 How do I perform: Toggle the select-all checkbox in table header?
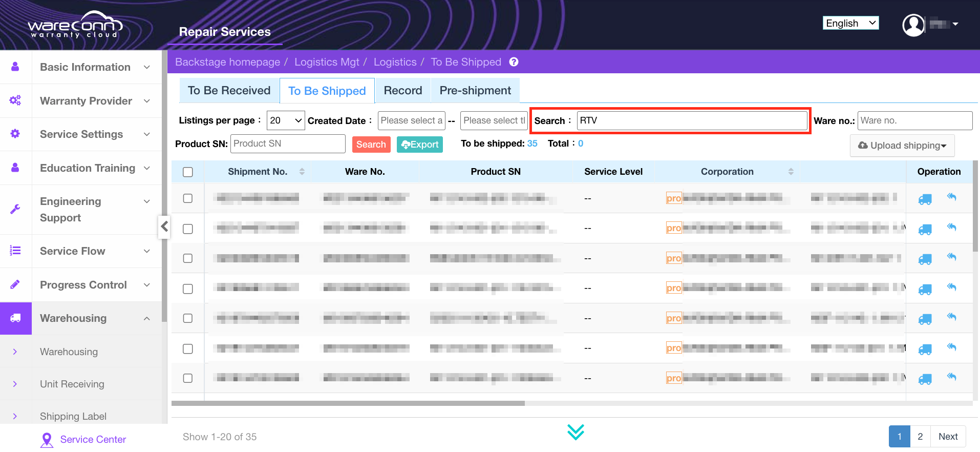pyautogui.click(x=188, y=172)
